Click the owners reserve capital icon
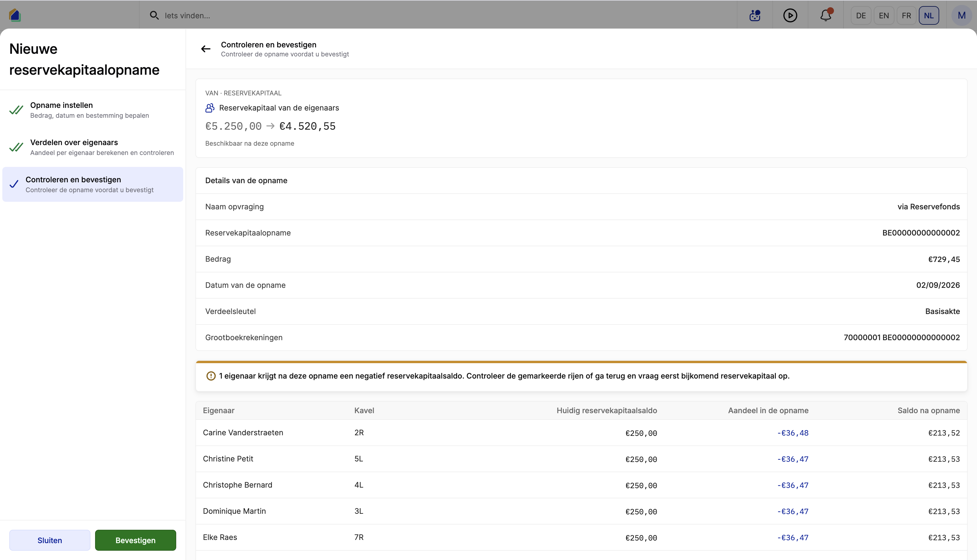The width and height of the screenshot is (977, 560). tap(210, 108)
